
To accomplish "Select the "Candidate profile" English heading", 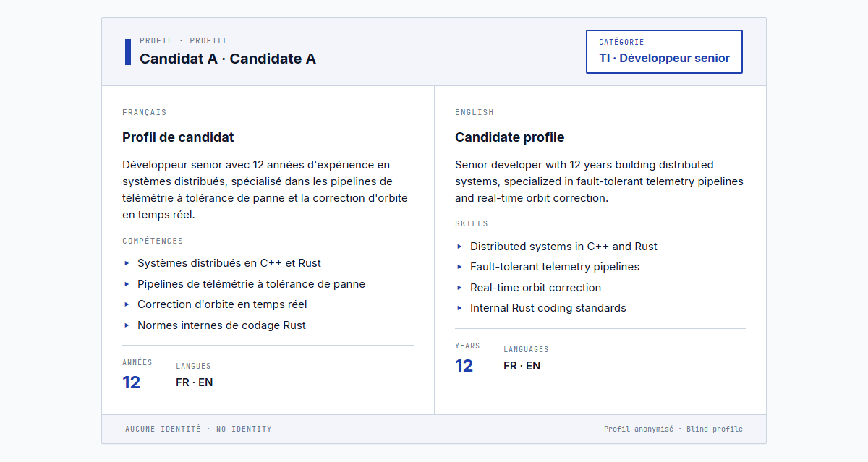I will (509, 137).
